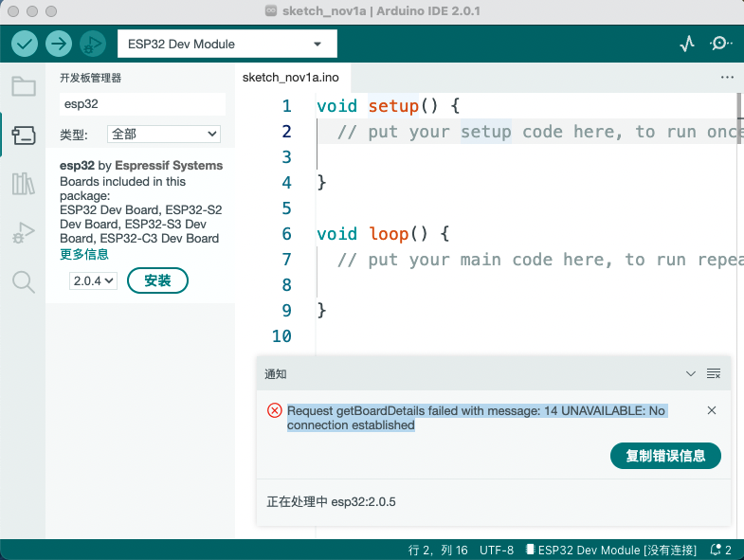Open the editor tab overflow menu
Viewport: 744px width, 560px height.
727,77
